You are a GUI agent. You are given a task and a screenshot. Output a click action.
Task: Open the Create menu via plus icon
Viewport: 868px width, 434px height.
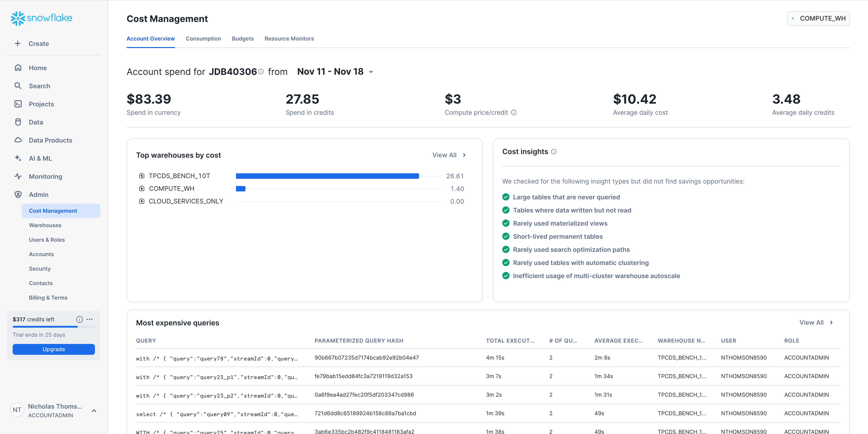pyautogui.click(x=18, y=43)
